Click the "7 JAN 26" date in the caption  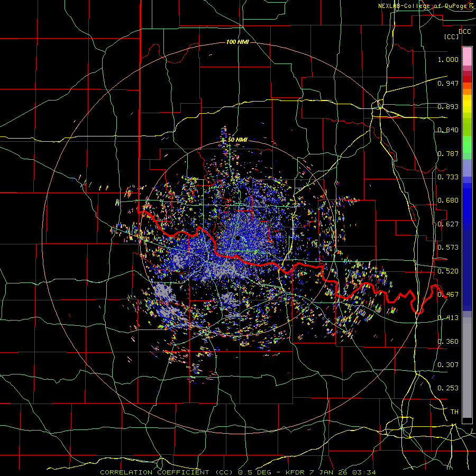[x=329, y=472]
